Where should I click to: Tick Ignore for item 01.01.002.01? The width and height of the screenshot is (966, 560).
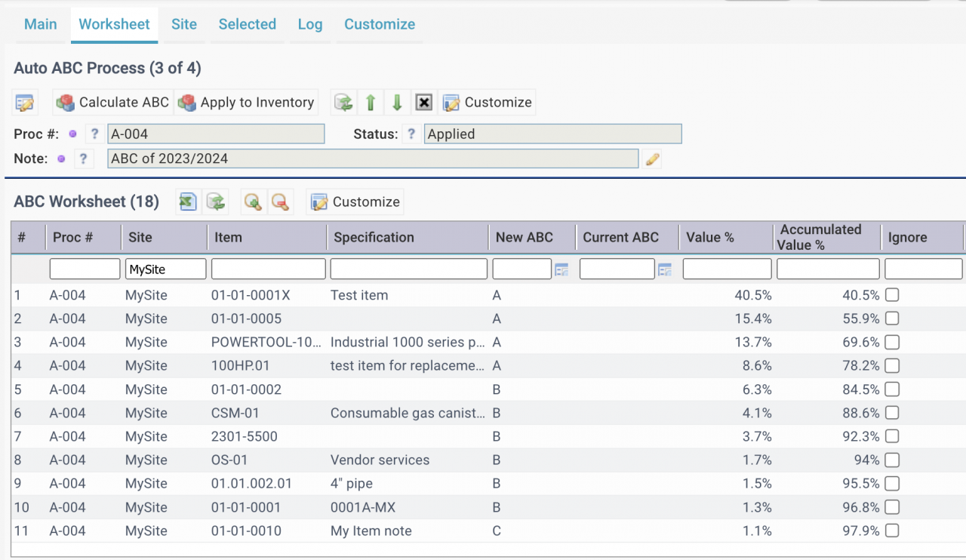(x=892, y=483)
